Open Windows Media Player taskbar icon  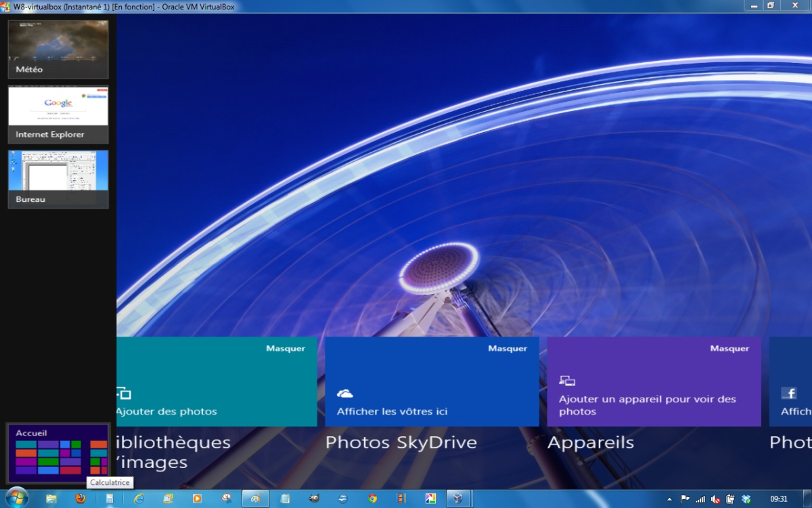tap(197, 499)
